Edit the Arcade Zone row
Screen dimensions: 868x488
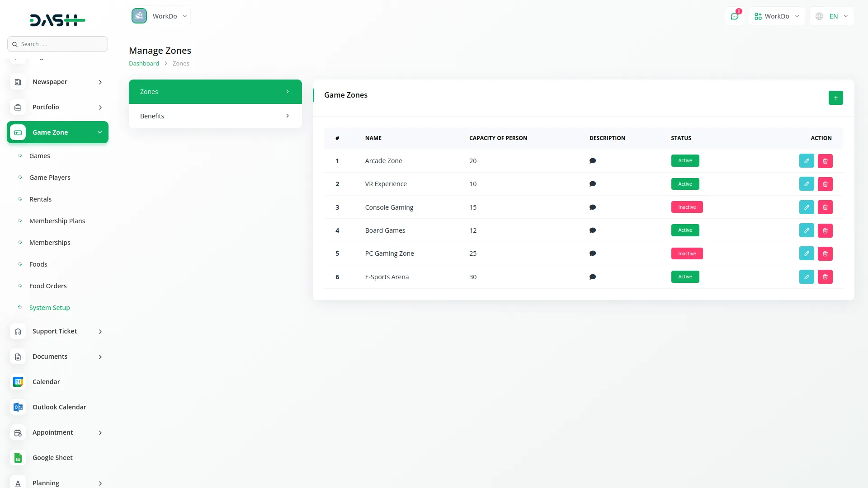pyautogui.click(x=807, y=161)
